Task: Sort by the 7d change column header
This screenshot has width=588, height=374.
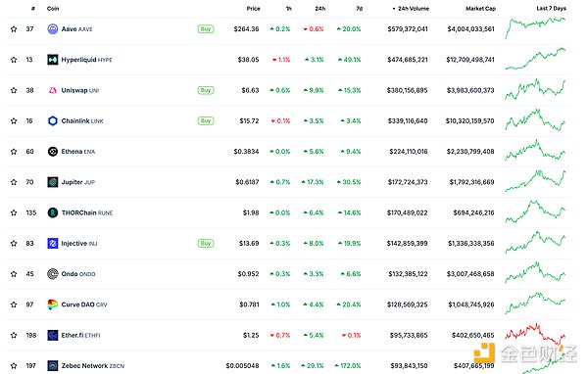Action: coord(360,8)
